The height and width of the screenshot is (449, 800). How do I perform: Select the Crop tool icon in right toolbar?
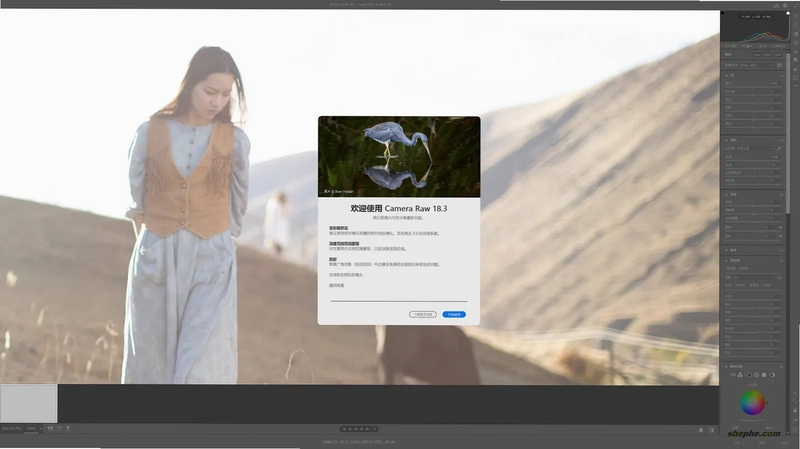796,25
